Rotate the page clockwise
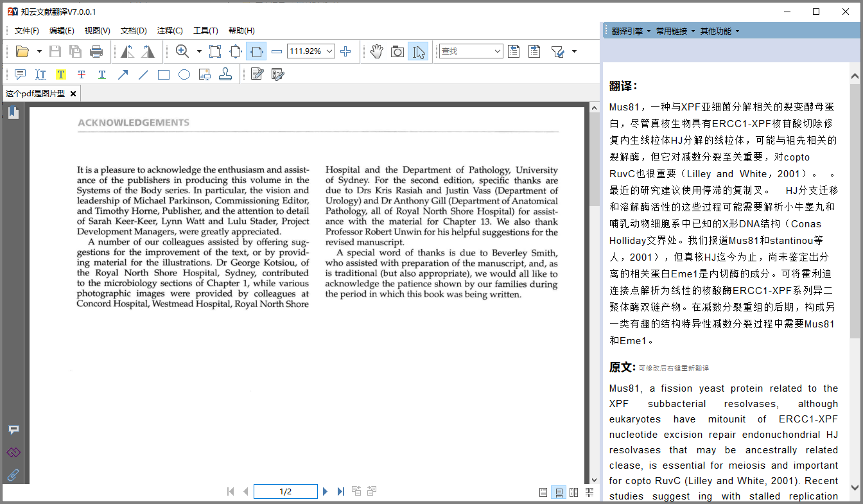 [148, 51]
